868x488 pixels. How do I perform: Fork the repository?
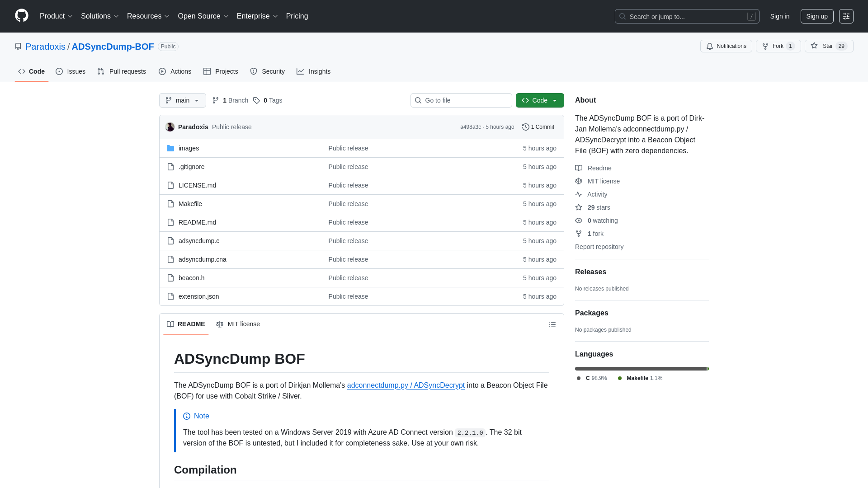tap(778, 46)
